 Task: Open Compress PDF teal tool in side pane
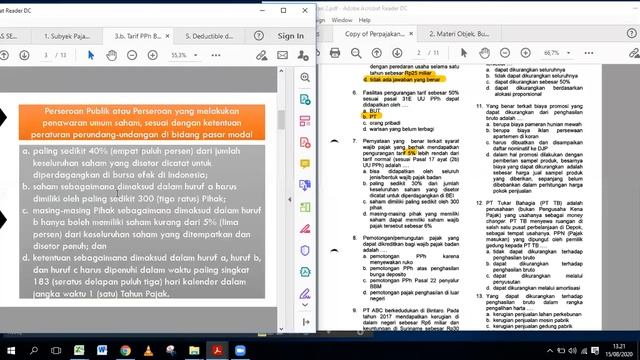point(305,272)
